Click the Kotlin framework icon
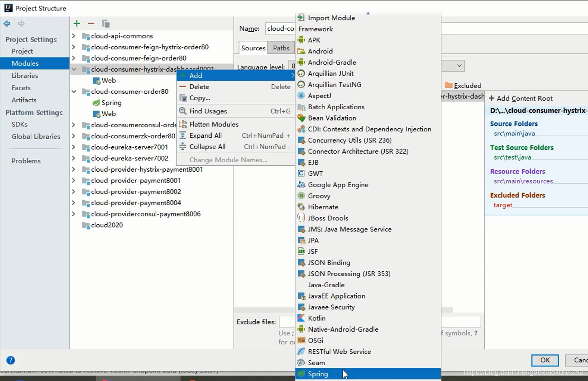This screenshot has height=381, width=588. (301, 318)
